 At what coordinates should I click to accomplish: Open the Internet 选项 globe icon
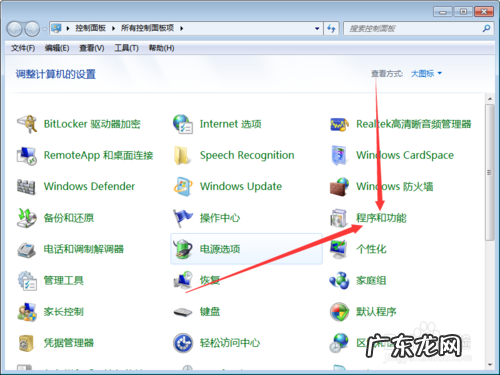coord(183,124)
